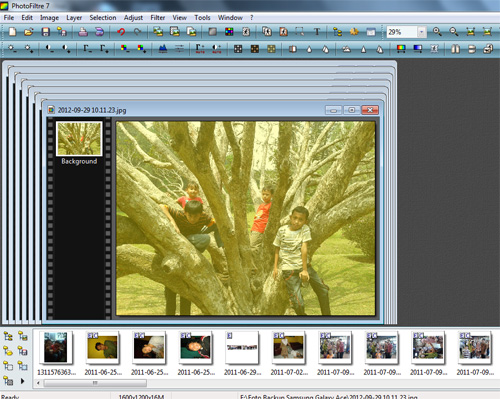Click the Print icon
500x399 pixels.
point(83,32)
